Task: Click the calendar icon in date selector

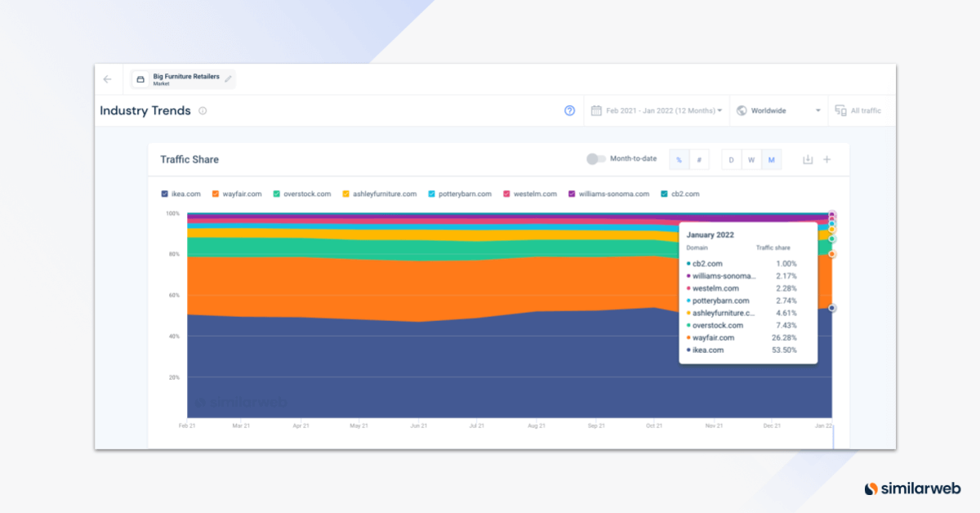Action: (596, 110)
